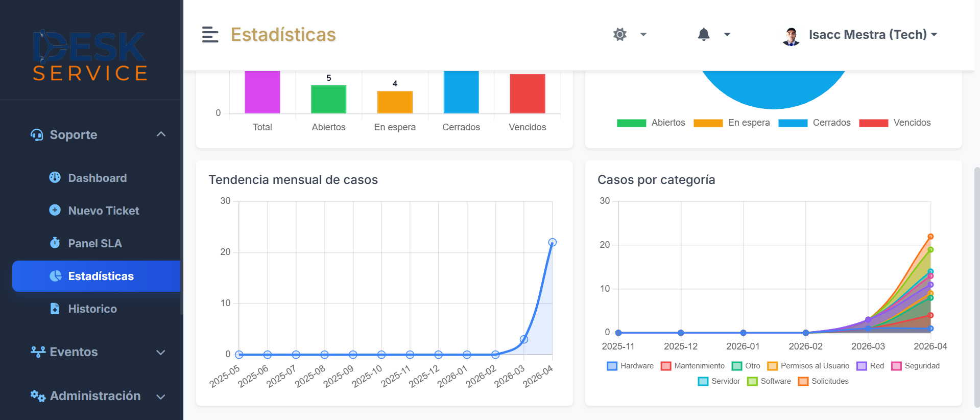This screenshot has width=980, height=420.
Task: Click the notifications bell icon
Action: [704, 34]
